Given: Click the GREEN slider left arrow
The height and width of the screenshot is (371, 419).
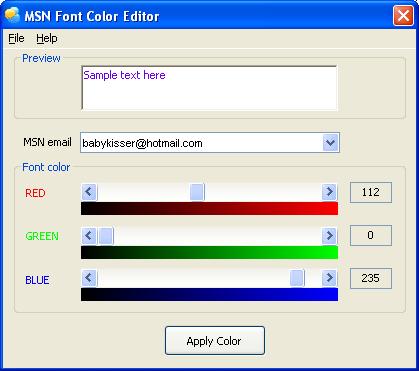Looking at the screenshot, I should tap(89, 236).
